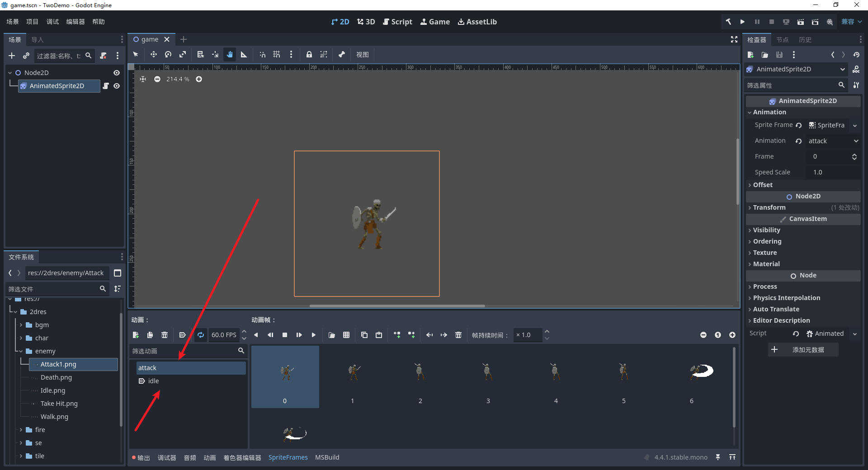Screen dimensions: 868x470
Task: Click the 添加元数据 button
Action: coord(803,350)
